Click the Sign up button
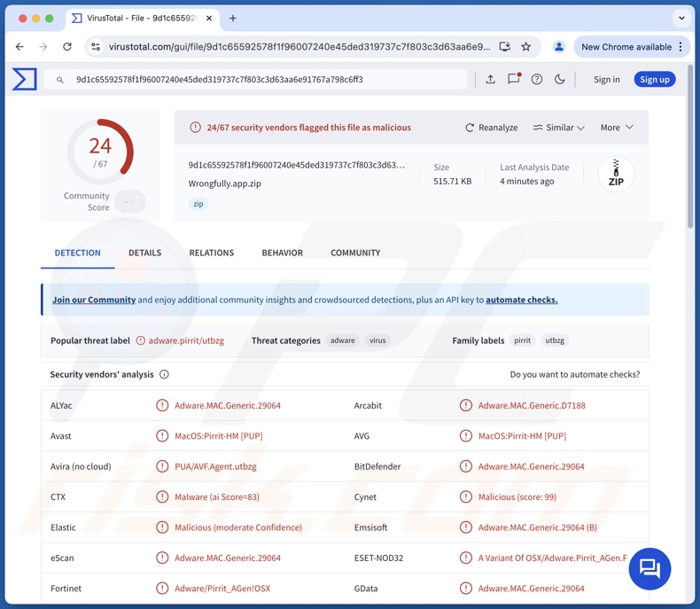The image size is (700, 609). pyautogui.click(x=655, y=80)
